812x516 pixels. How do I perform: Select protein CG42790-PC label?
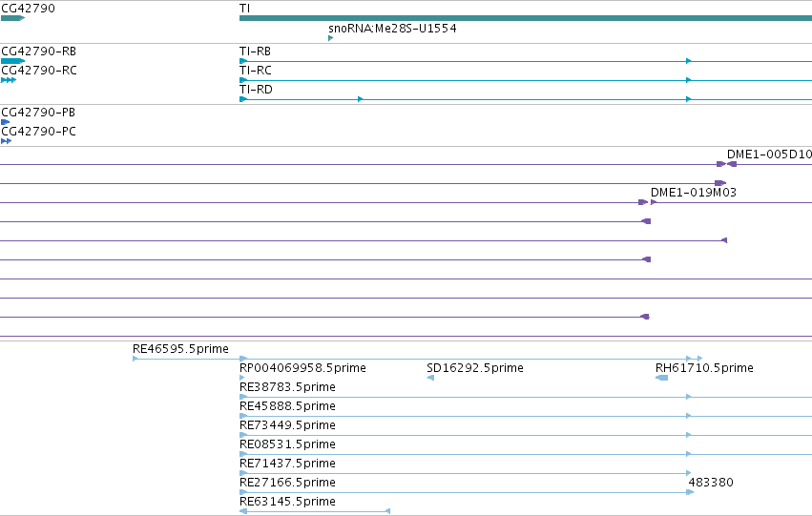click(x=39, y=132)
